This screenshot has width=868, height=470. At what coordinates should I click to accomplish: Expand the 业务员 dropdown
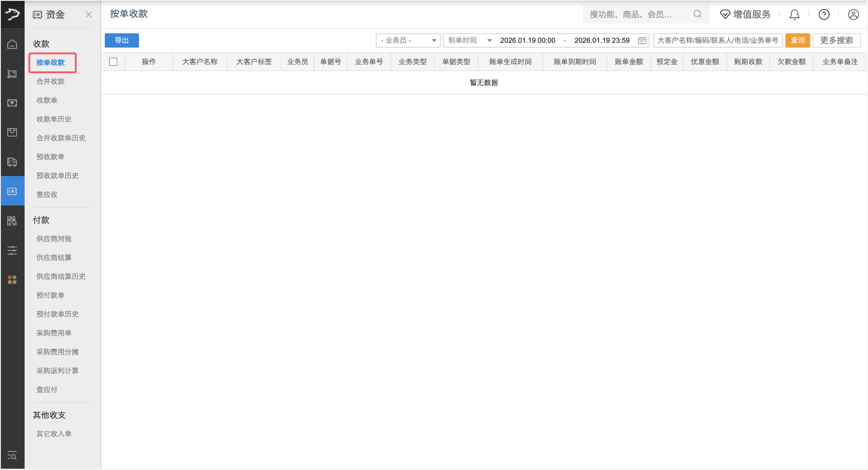pyautogui.click(x=408, y=40)
